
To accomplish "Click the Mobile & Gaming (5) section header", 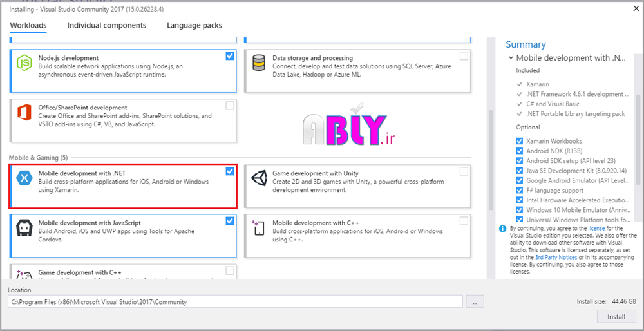I will tap(38, 157).
